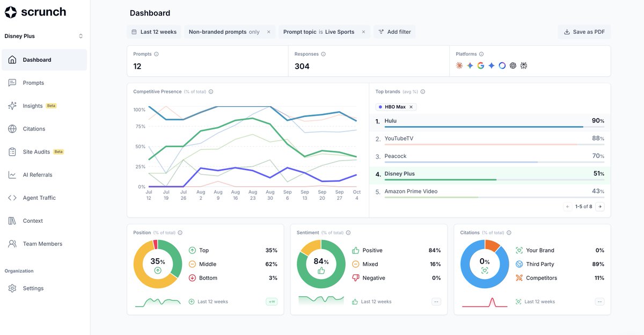Image resolution: width=644 pixels, height=335 pixels.
Task: Select the Meta AI ring icon
Action: tap(502, 65)
